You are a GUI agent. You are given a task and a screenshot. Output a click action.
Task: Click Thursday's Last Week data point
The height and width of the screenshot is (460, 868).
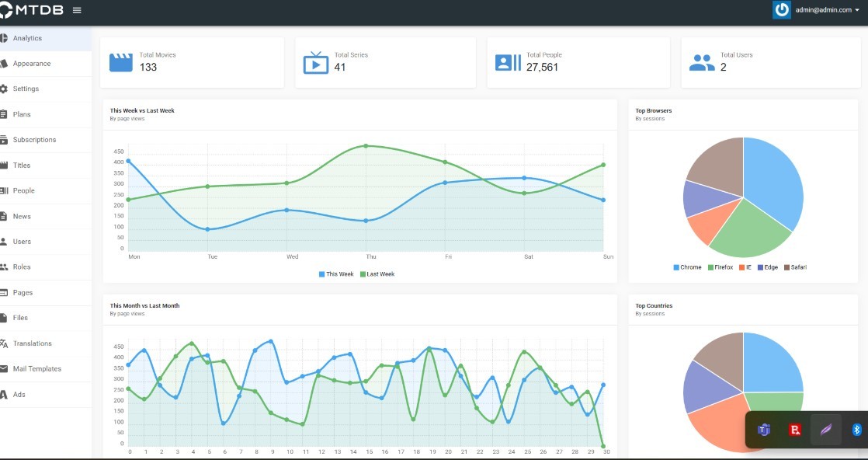(x=366, y=146)
